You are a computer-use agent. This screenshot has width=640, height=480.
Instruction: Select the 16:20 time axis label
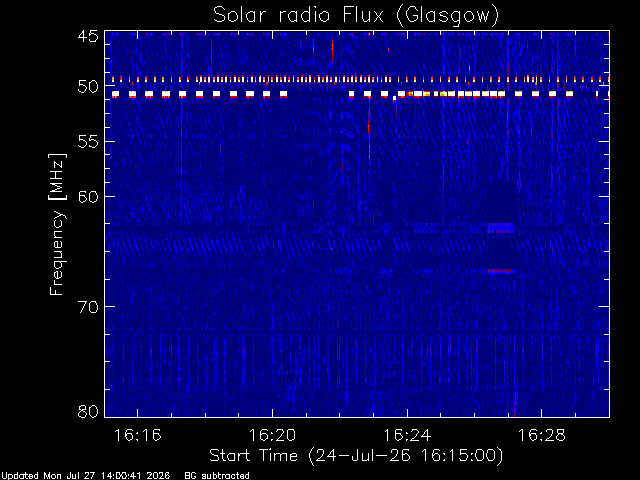point(272,435)
